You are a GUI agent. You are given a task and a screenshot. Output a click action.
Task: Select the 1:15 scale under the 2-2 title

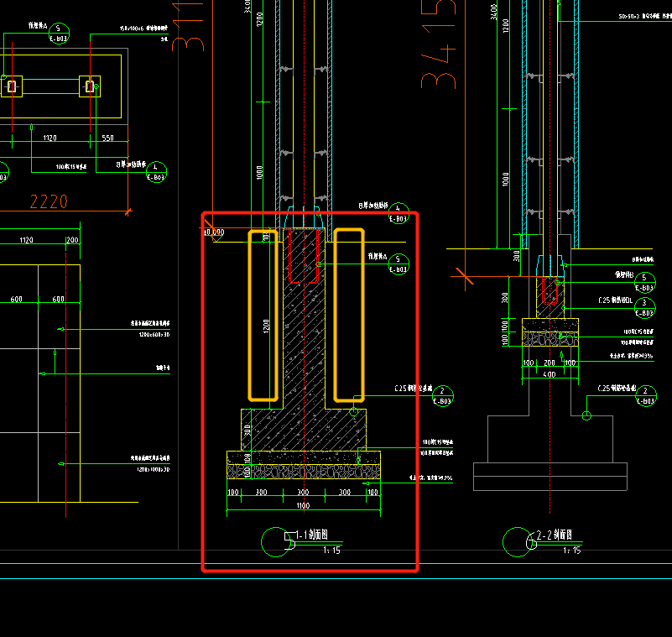571,551
